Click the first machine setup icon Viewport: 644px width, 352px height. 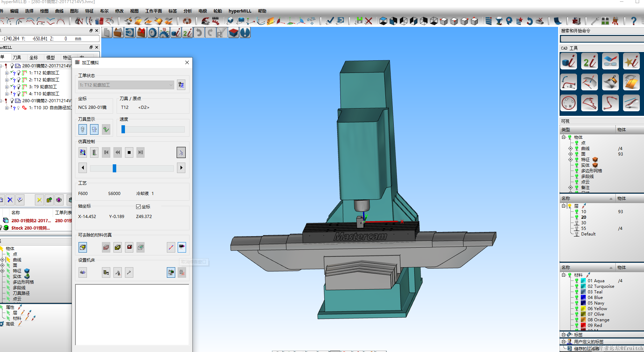pyautogui.click(x=83, y=272)
